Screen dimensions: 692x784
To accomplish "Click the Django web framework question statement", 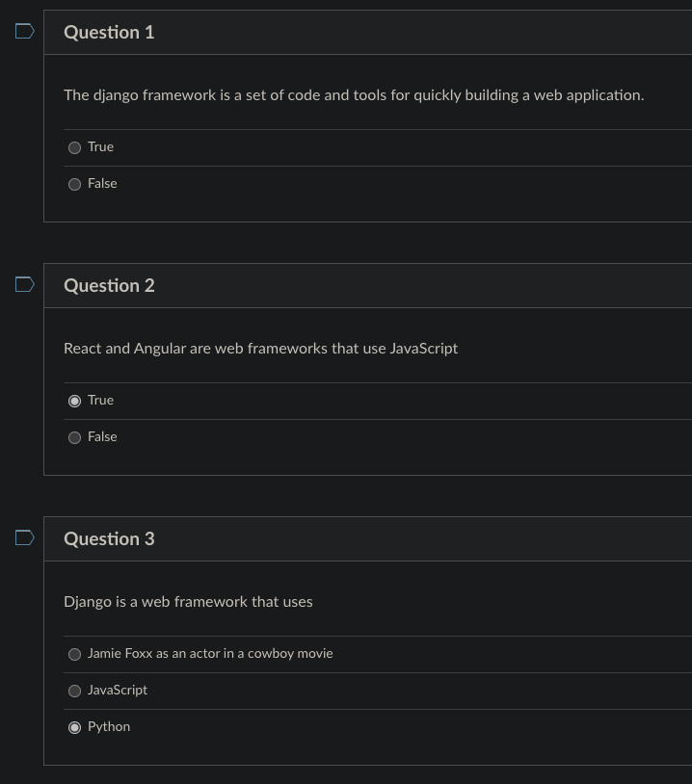I will click(x=188, y=601).
